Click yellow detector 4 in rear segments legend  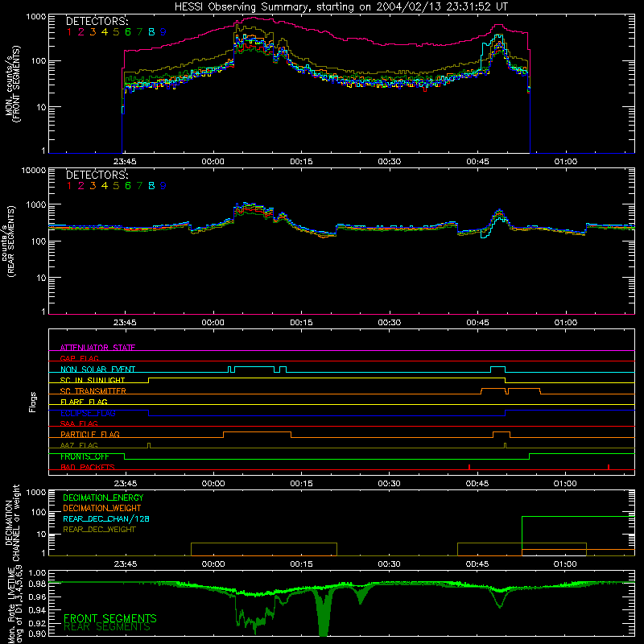(105, 186)
